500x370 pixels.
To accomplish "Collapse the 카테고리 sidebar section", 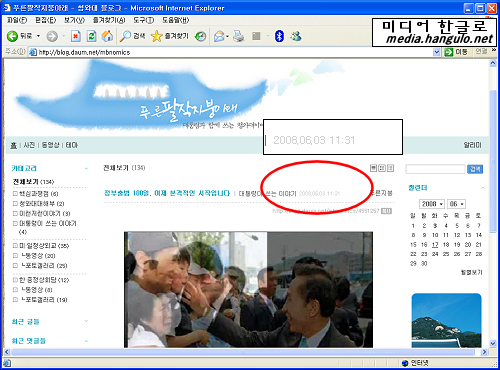I will point(86,169).
